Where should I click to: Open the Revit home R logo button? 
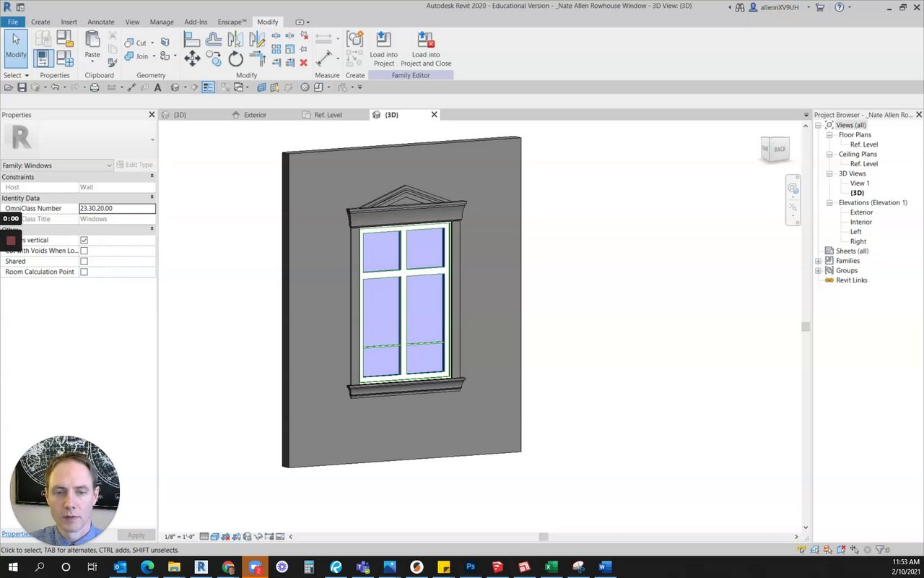coord(6,7)
